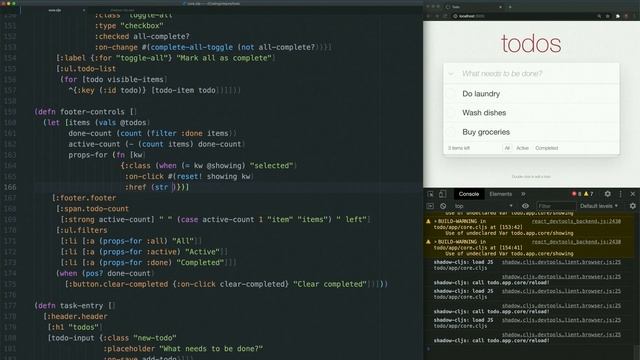Click '"Clear completed"' string in editor
The width and height of the screenshot is (640, 360).
click(329, 284)
